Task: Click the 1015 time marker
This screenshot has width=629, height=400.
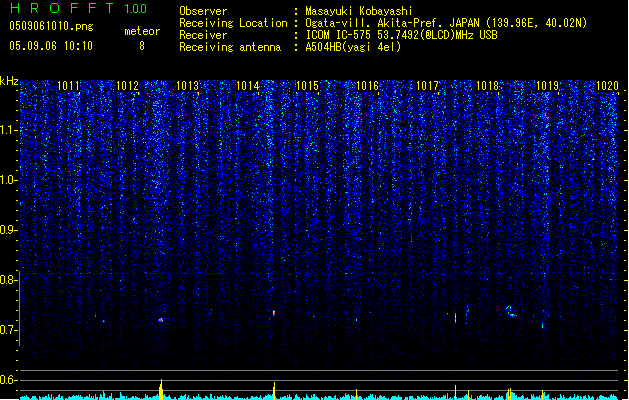Action: (x=307, y=86)
